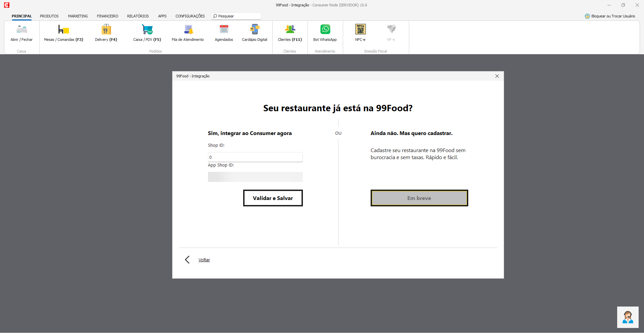Open the Abrir / Fechar caixa icon
This screenshot has width=644, height=333.
(21, 30)
